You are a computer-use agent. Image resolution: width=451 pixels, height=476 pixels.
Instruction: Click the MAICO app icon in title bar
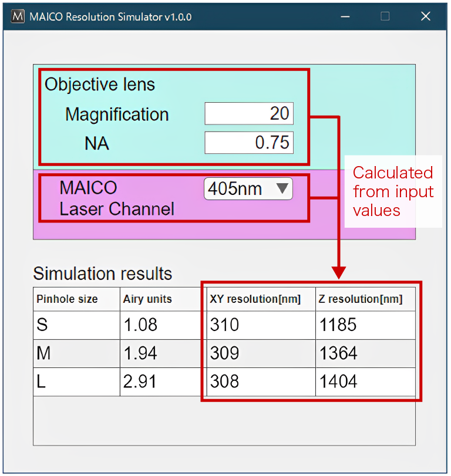[x=18, y=16]
